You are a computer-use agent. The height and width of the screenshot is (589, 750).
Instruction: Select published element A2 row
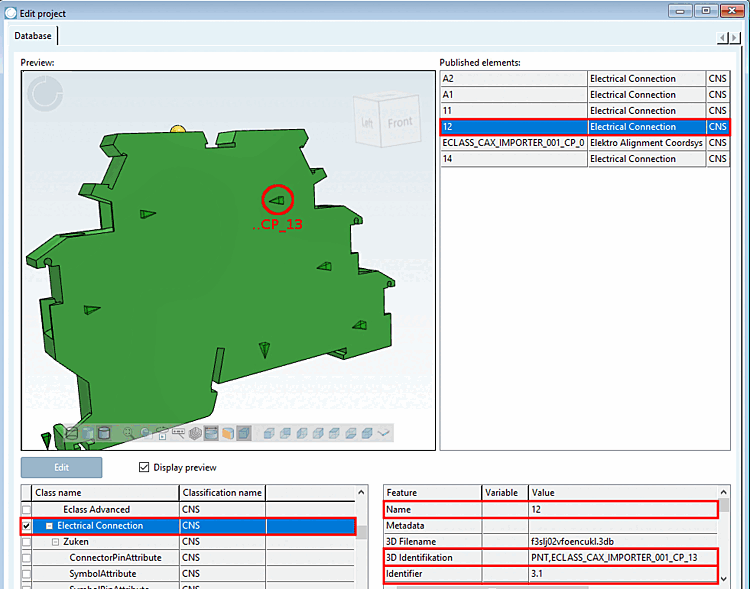tap(512, 79)
